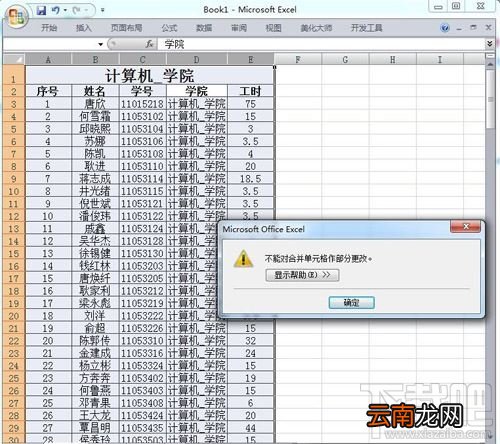This screenshot has height=444, width=500.
Task: Maximize the Excel application window
Action: click(x=456, y=6)
